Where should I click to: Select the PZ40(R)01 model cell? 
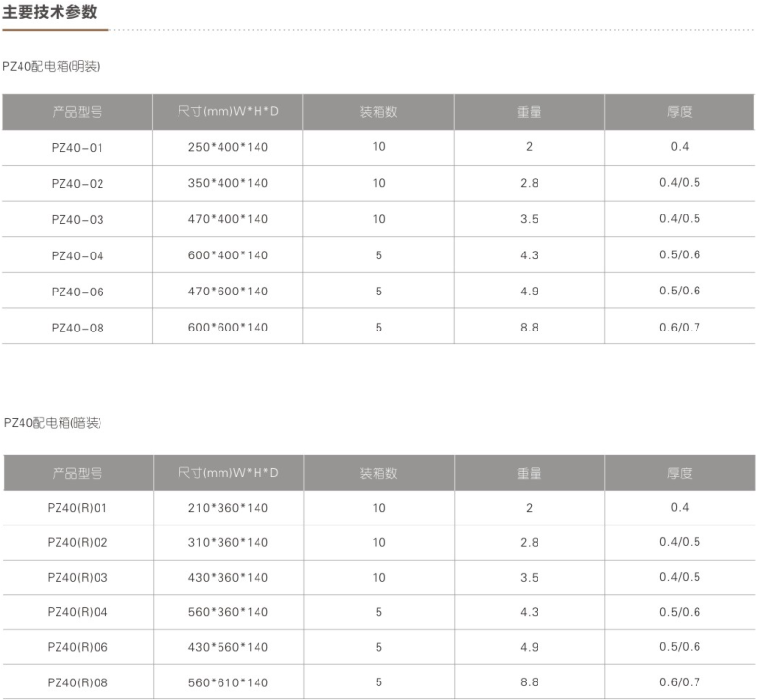(x=77, y=508)
